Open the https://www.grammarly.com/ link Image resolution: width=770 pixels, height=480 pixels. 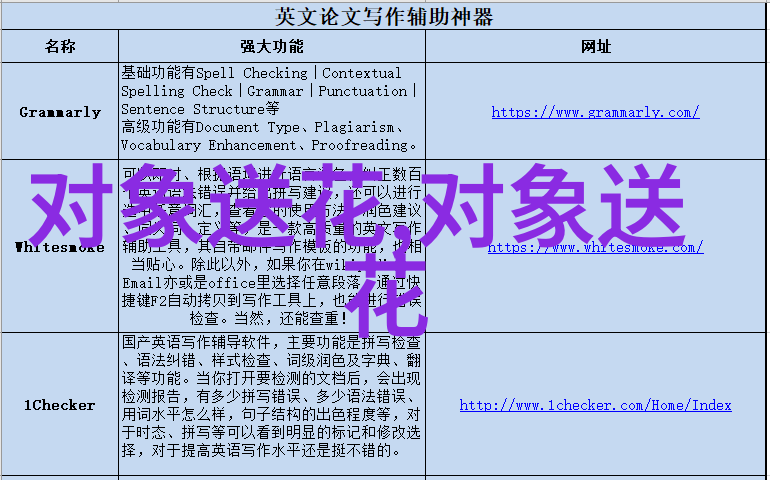point(595,113)
